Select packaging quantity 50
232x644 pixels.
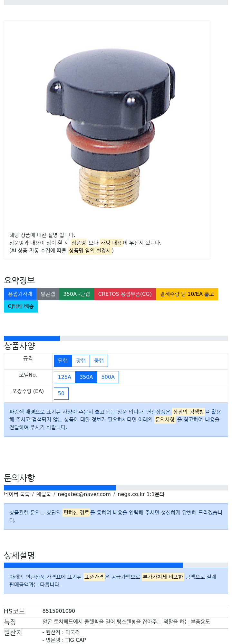click(x=61, y=394)
